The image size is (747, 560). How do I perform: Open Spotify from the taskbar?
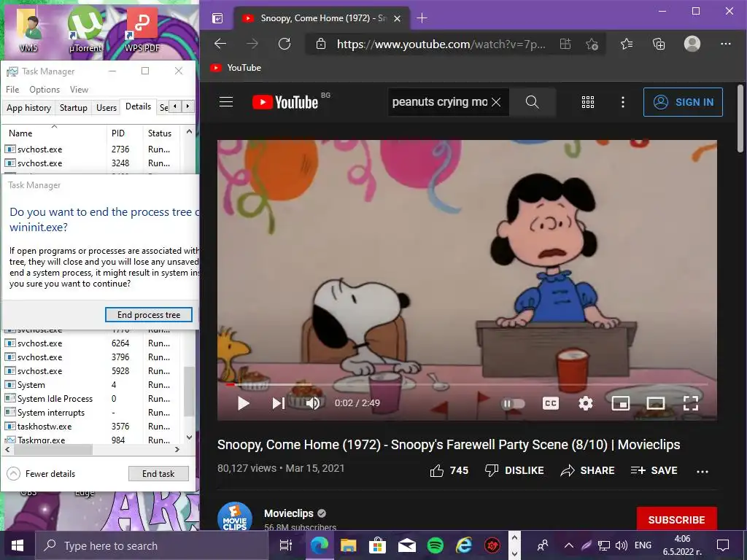point(435,545)
